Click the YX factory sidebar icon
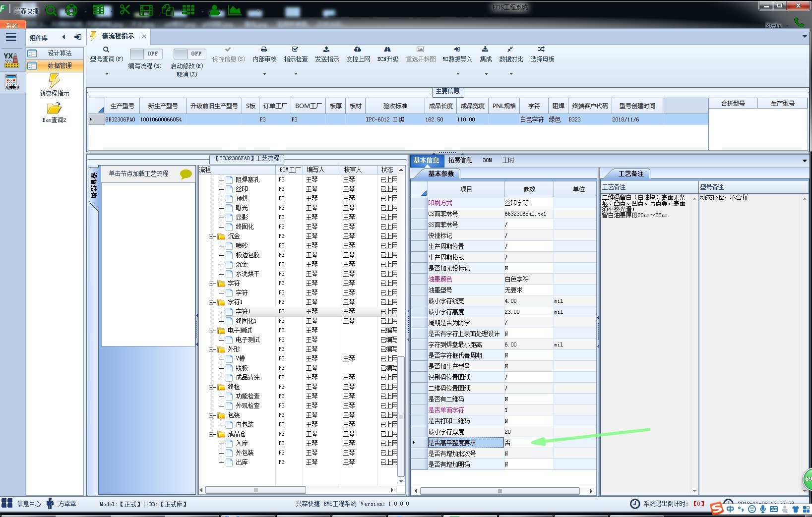 point(11,60)
